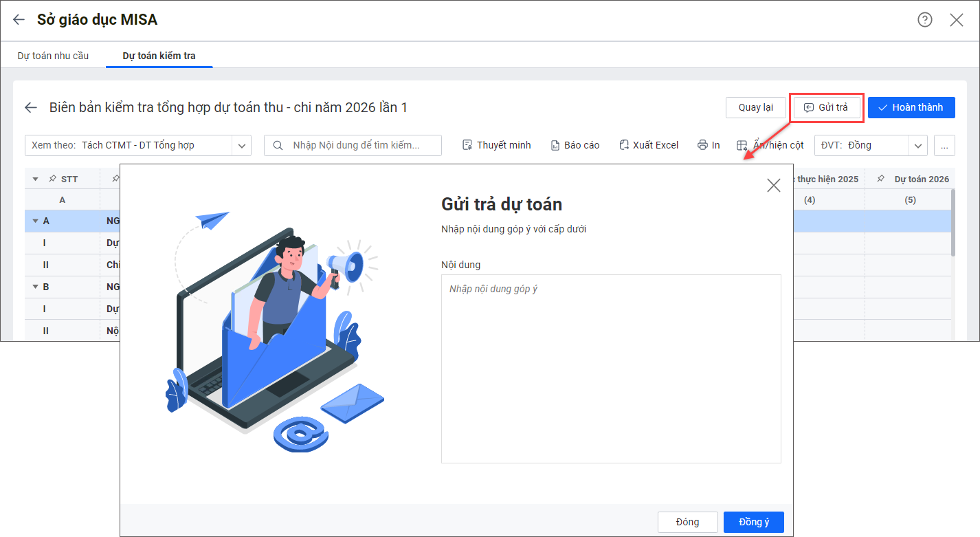Expand the Xem theo dropdown
Viewport: 980px width, 537px height.
pyautogui.click(x=241, y=145)
